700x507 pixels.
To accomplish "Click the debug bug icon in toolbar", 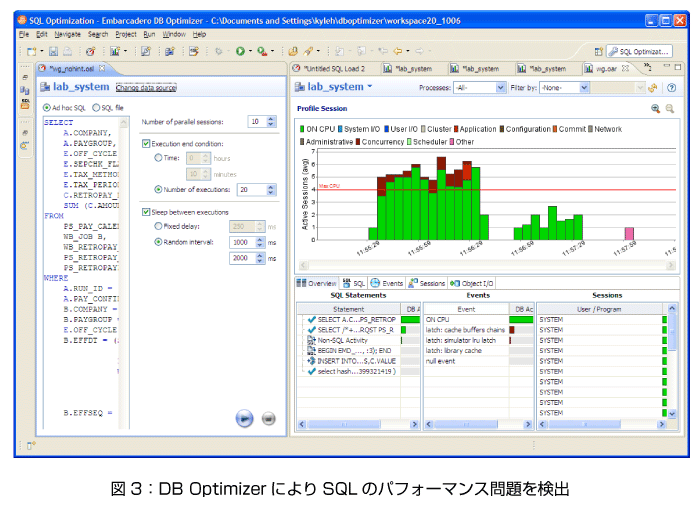I will (x=218, y=51).
